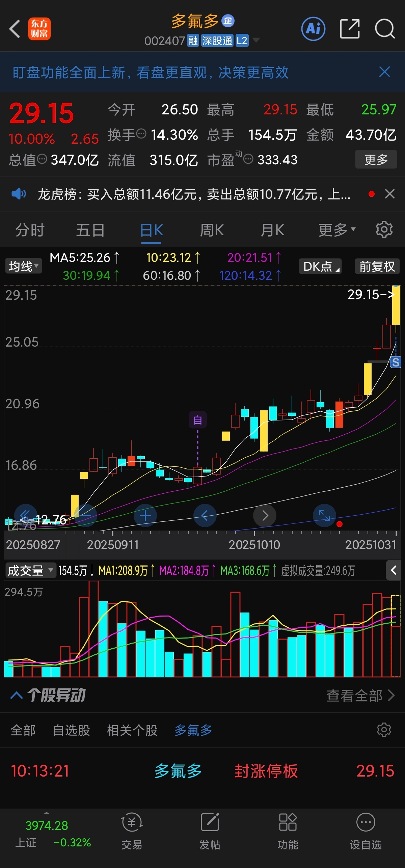Tap the 企 company badge next to 多氟多

(x=228, y=21)
